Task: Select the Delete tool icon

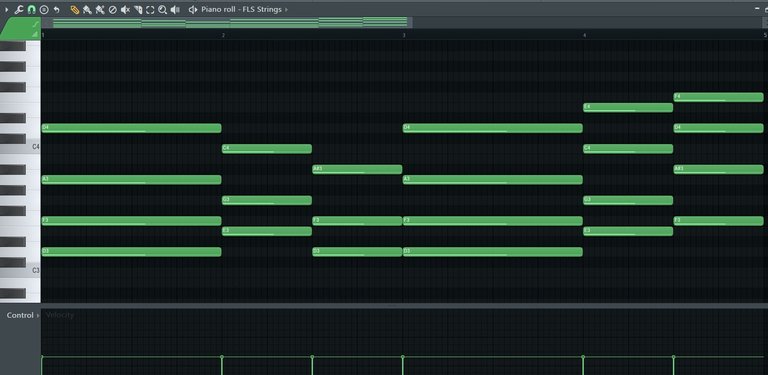Action: [113, 9]
